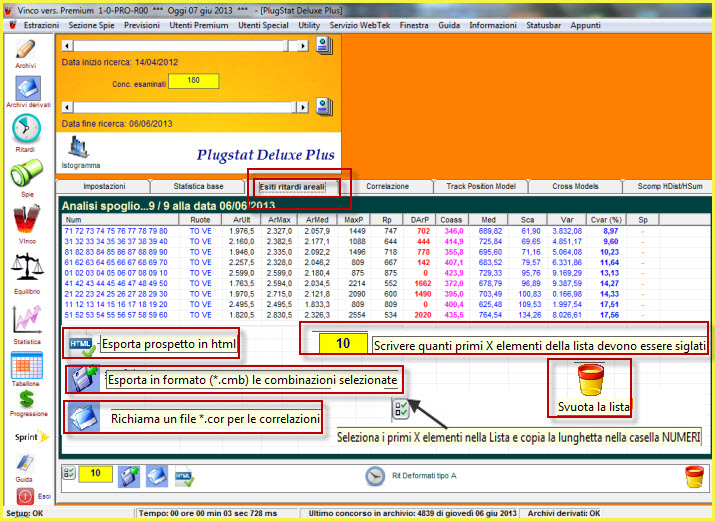The height and width of the screenshot is (521, 715).
Task: Open the Appunti menu
Action: 585,26
